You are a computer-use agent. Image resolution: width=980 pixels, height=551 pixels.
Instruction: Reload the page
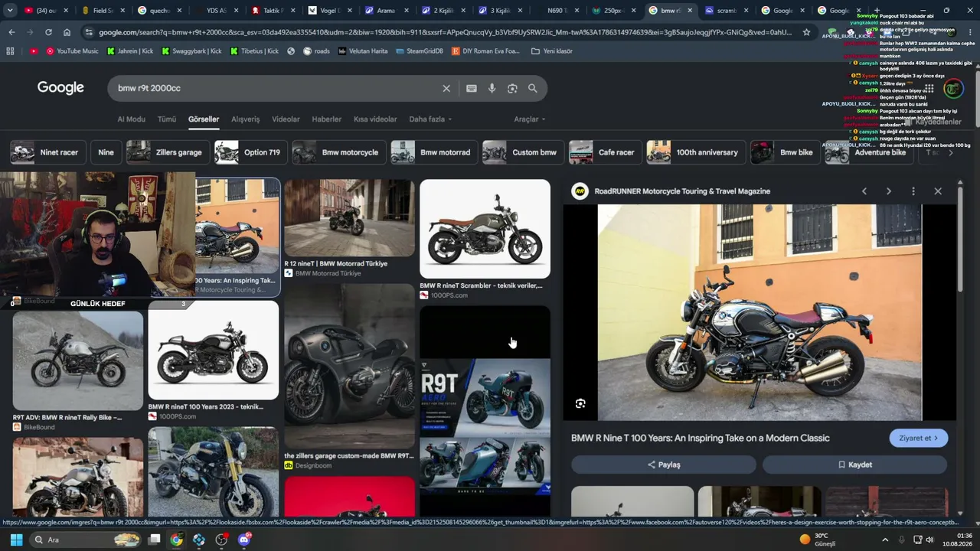48,32
